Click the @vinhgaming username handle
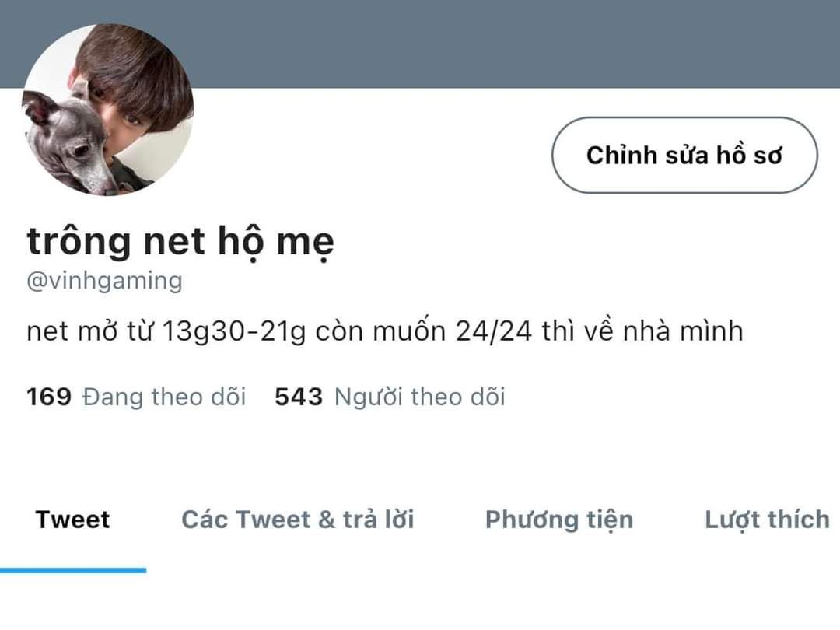Image resolution: width=840 pixels, height=630 pixels. point(104,281)
